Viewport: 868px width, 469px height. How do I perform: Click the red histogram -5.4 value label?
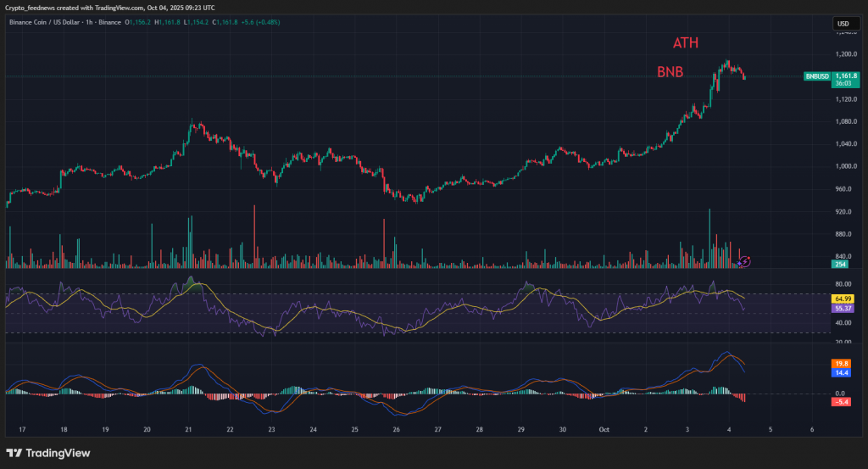point(842,402)
